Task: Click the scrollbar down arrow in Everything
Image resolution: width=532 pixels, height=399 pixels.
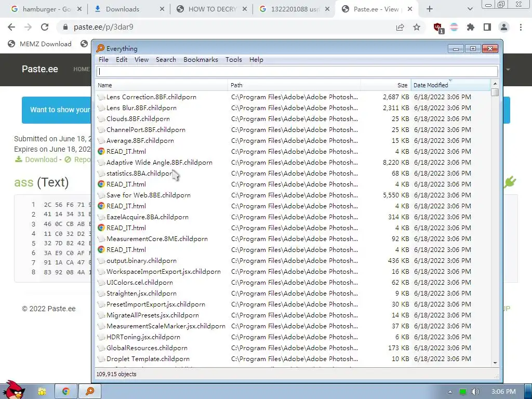Action: (x=495, y=363)
